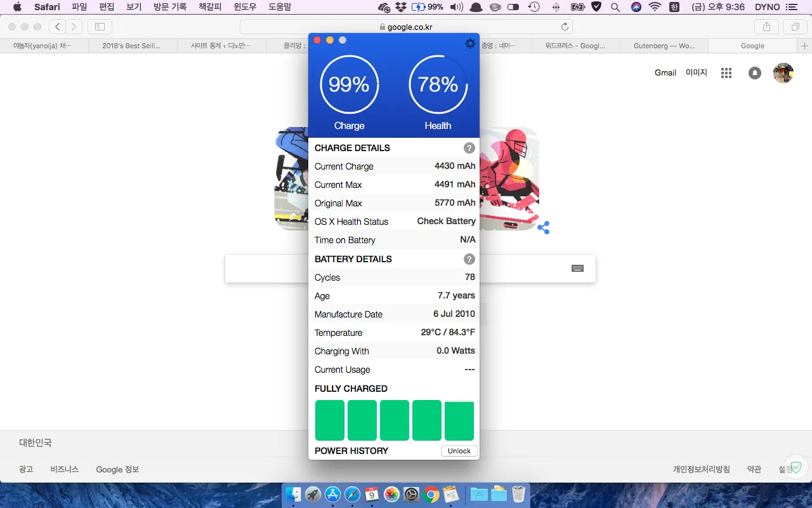The height and width of the screenshot is (508, 812).
Task: Click the Charge Details help question mark
Action: 469,148
